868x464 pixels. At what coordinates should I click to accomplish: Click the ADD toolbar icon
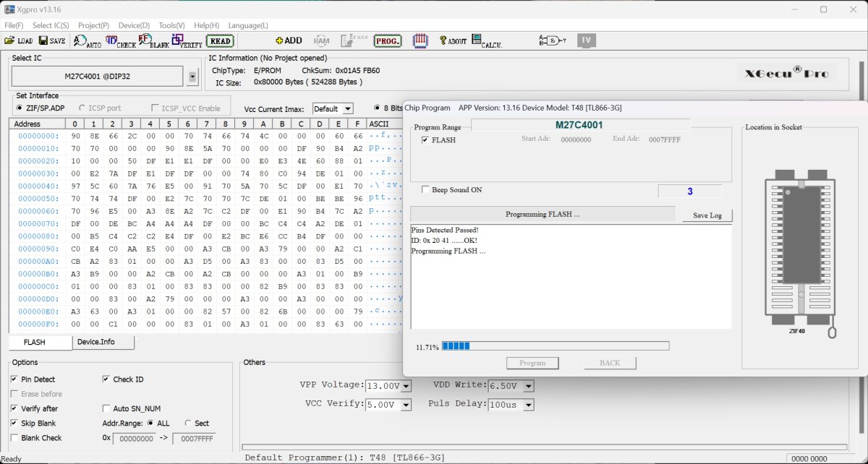(289, 41)
